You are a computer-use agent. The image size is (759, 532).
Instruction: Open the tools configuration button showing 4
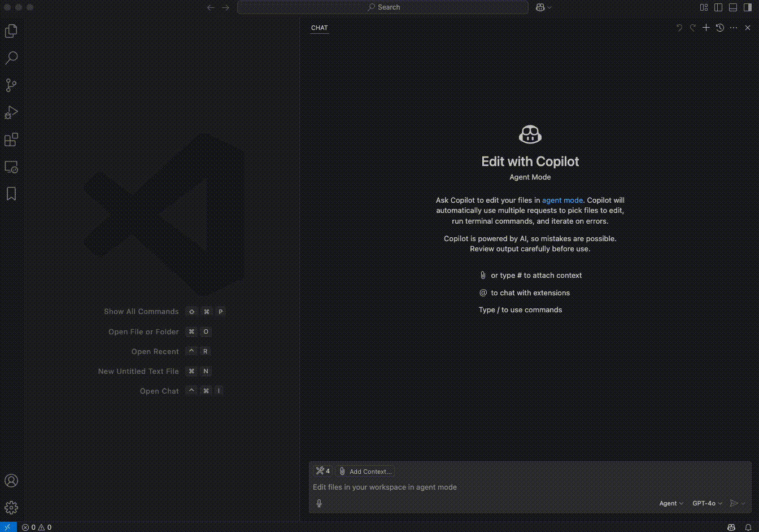[323, 471]
